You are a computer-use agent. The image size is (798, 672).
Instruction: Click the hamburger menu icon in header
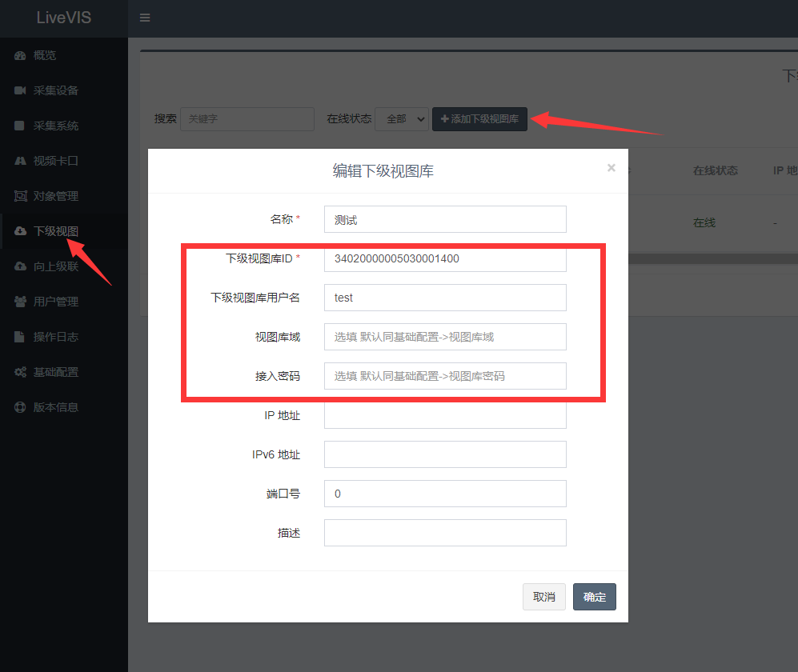coord(145,18)
